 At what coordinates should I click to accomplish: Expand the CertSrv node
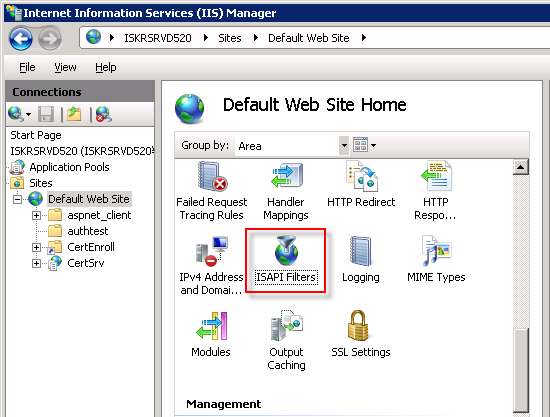(x=36, y=263)
